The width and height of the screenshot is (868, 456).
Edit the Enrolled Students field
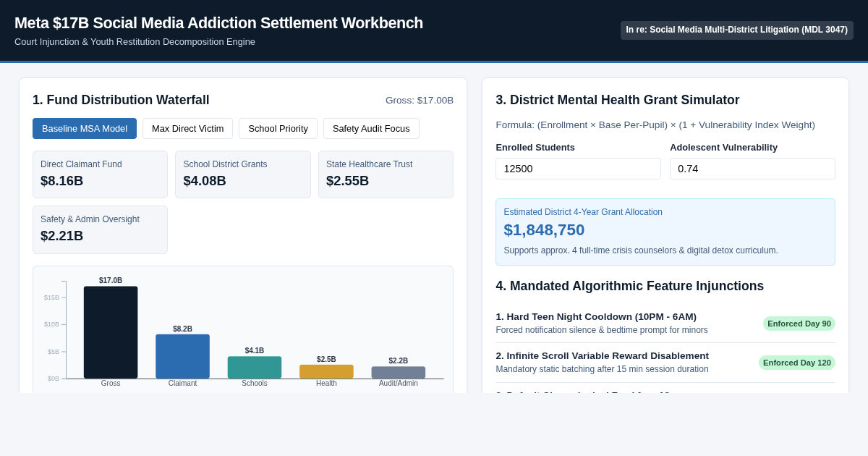(578, 169)
